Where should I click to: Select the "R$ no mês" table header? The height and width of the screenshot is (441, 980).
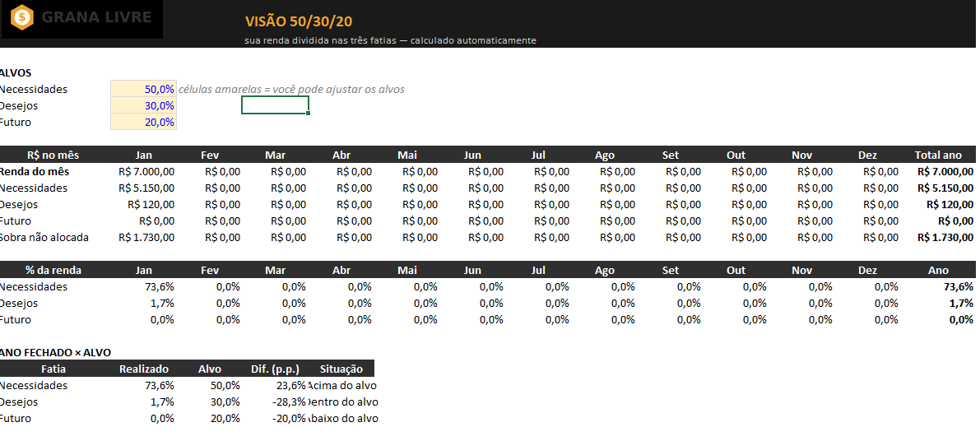pos(53,155)
